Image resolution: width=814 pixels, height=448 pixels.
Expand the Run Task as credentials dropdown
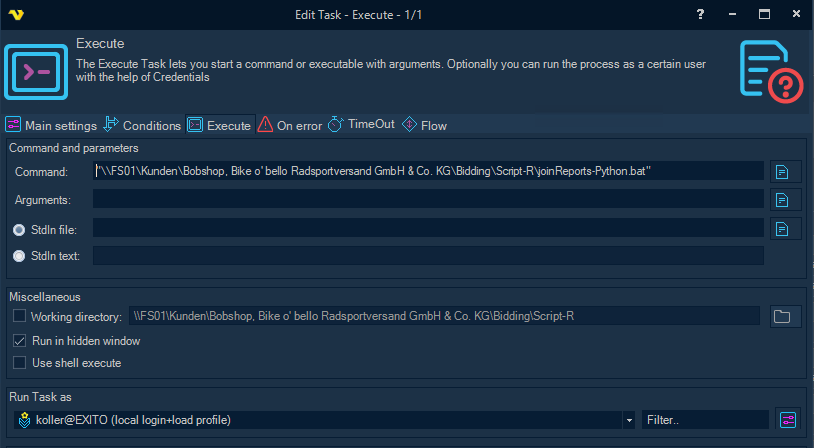click(x=629, y=420)
